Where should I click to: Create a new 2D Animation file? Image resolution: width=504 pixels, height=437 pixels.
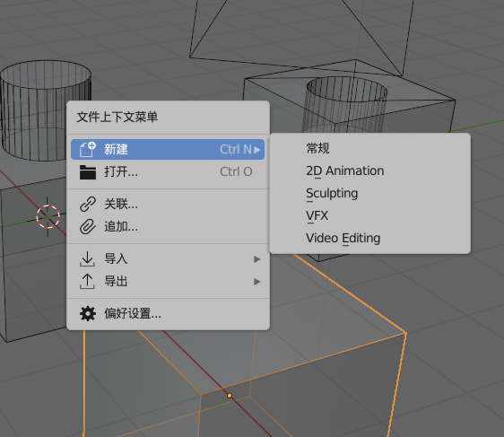pyautogui.click(x=370, y=170)
